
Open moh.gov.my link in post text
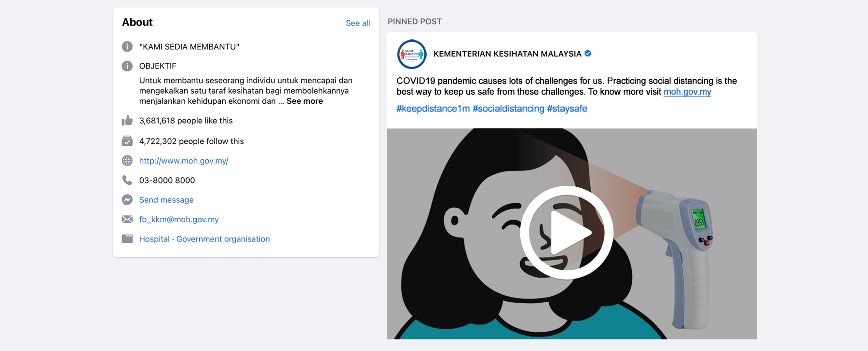tap(687, 92)
